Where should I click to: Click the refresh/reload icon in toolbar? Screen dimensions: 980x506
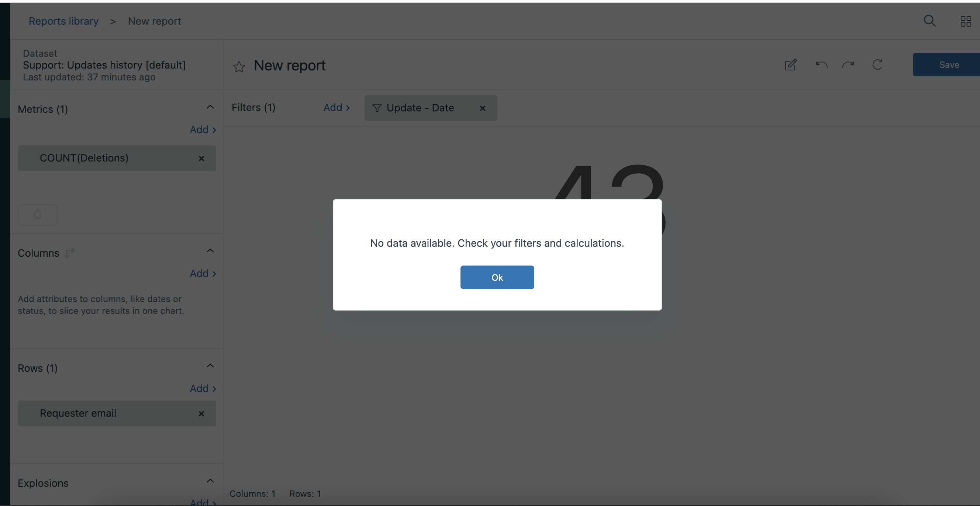pos(877,65)
